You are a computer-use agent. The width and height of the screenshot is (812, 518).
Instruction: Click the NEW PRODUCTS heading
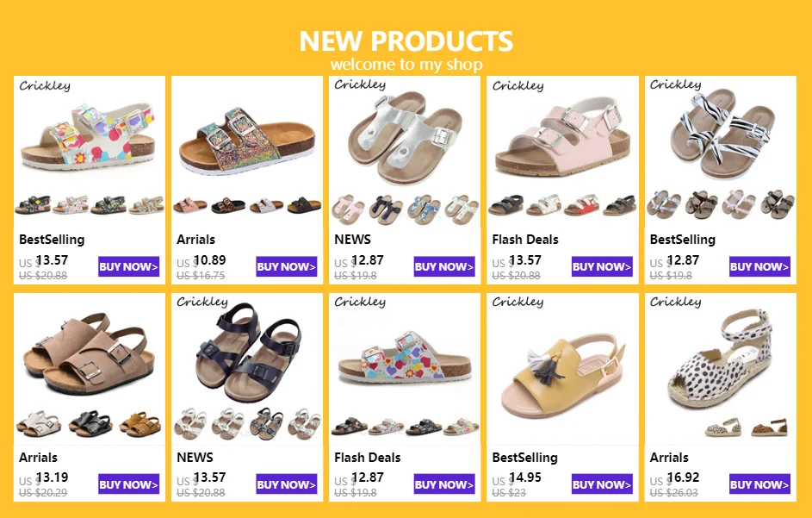[x=406, y=41]
